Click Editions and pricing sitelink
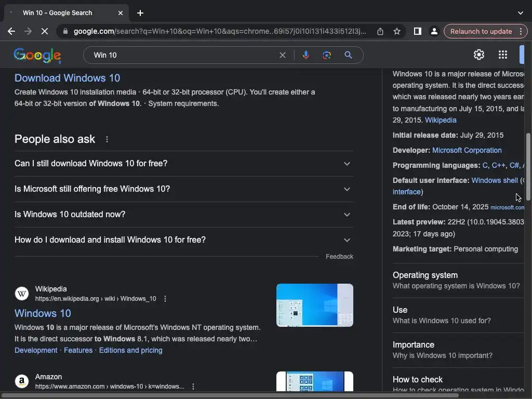 (x=130, y=350)
